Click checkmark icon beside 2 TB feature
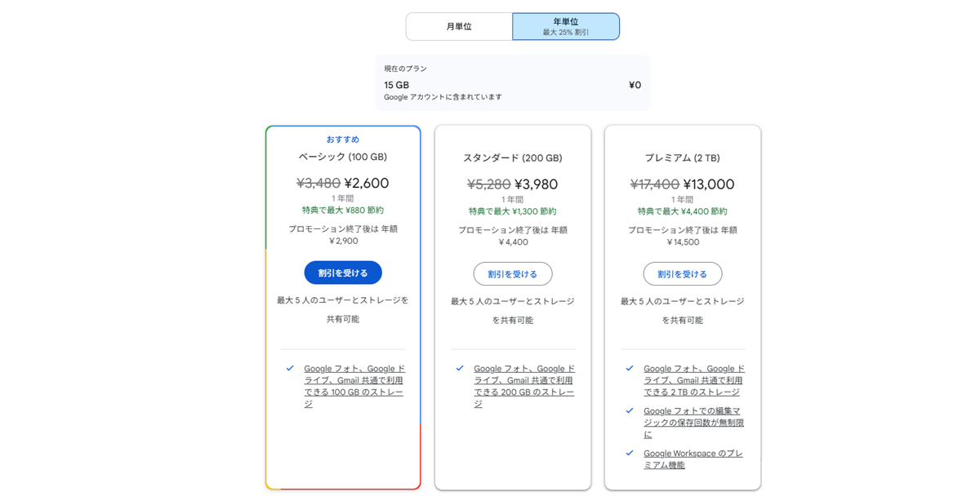The image size is (980, 501). pyautogui.click(x=630, y=369)
